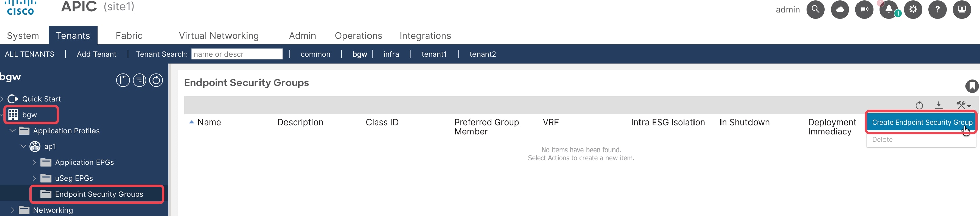Expand the Application EPGs folder
This screenshot has width=980, height=216.
pyautogui.click(x=34, y=162)
